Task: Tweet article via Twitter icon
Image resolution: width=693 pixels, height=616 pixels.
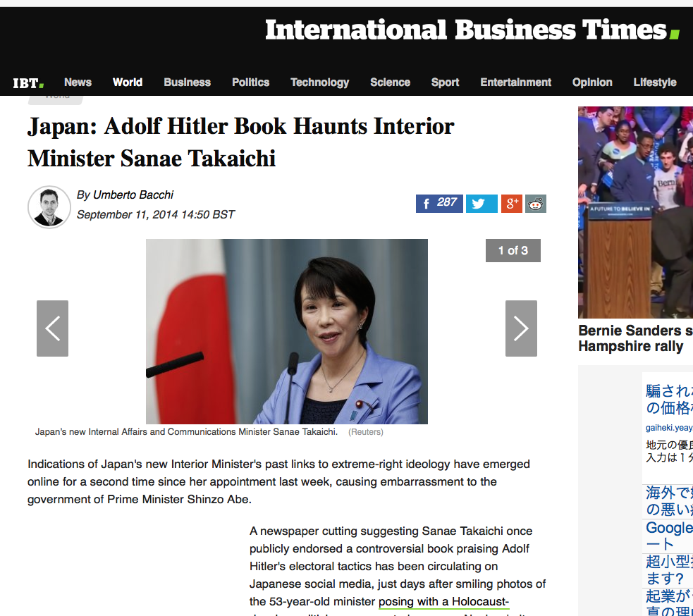Action: tap(482, 204)
